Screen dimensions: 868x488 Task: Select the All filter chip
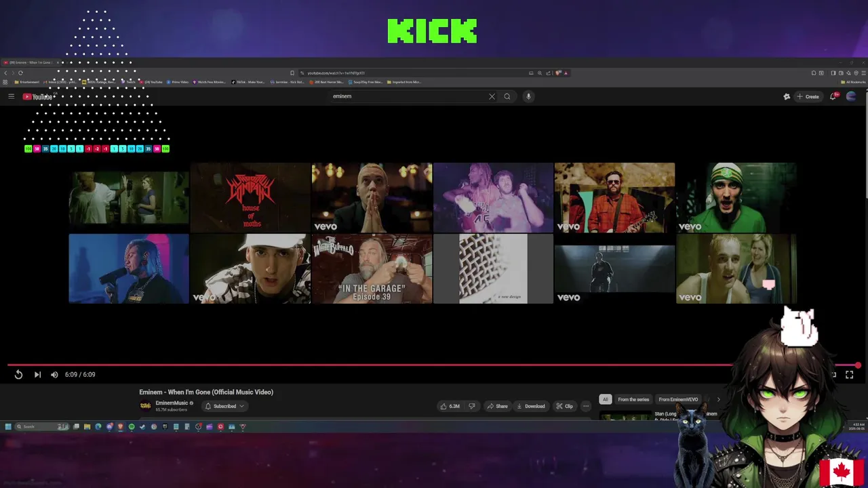point(605,399)
